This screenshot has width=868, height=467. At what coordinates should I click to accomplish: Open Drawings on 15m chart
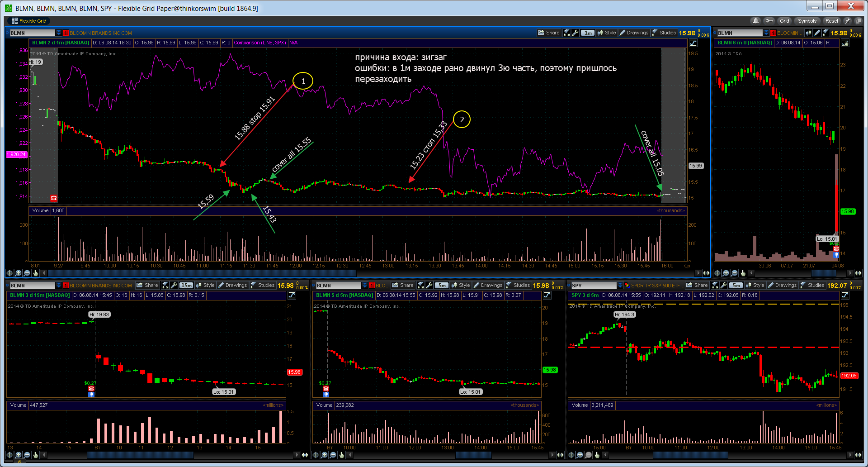(232, 285)
